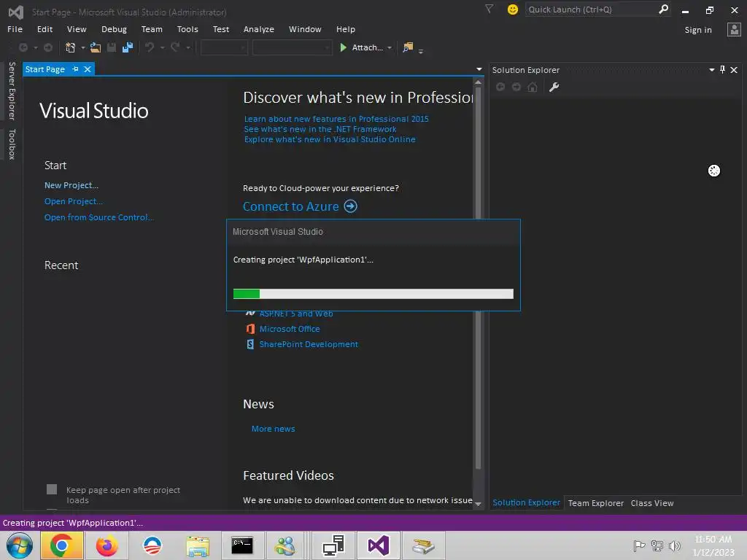Click the Open File toolbar icon
Viewport: 747px width, 560px height.
[x=96, y=47]
